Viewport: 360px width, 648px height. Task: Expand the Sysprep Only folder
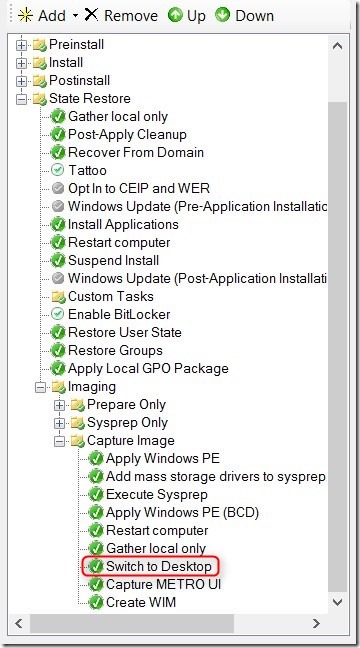(x=59, y=423)
